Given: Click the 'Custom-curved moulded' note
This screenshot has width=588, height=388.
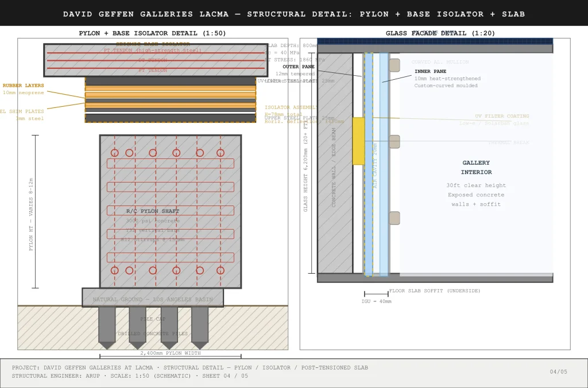Looking at the screenshot, I should (x=446, y=86).
